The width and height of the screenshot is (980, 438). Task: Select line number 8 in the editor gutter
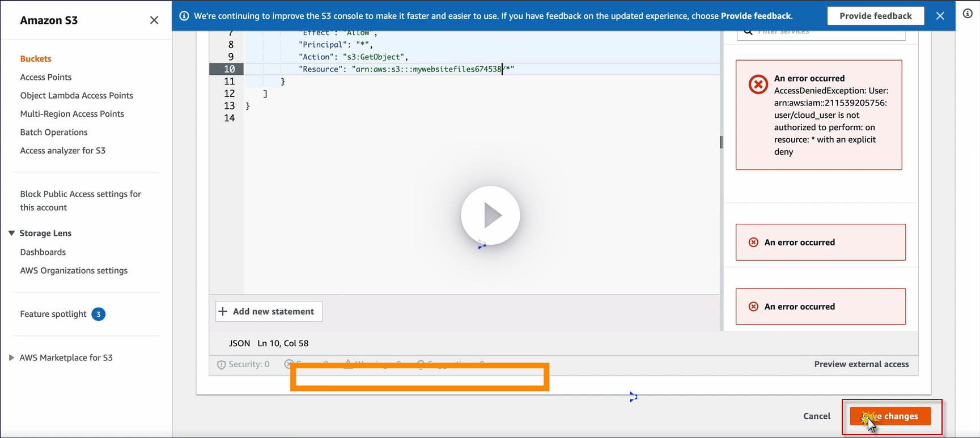[x=231, y=45]
